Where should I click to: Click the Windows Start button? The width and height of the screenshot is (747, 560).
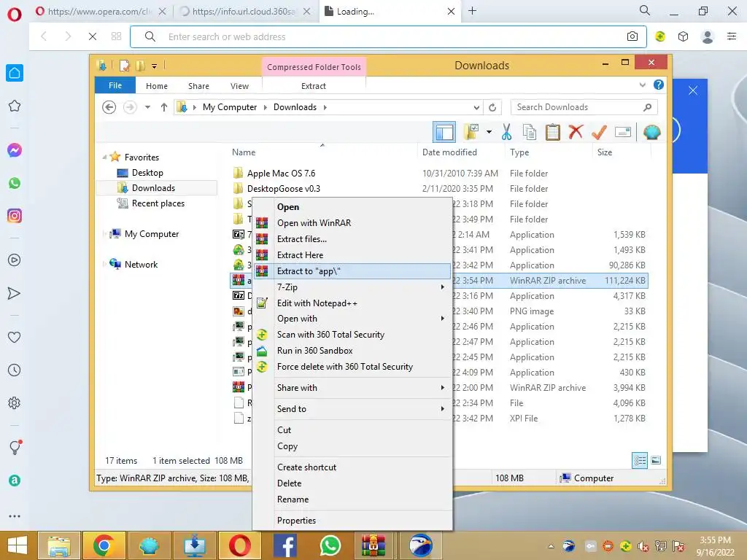tap(18, 545)
